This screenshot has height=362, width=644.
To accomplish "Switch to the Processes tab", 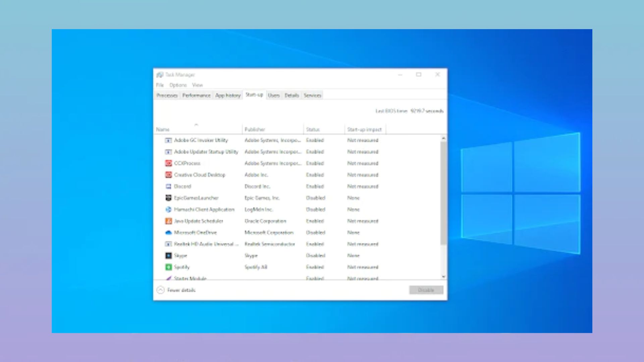I will click(167, 96).
